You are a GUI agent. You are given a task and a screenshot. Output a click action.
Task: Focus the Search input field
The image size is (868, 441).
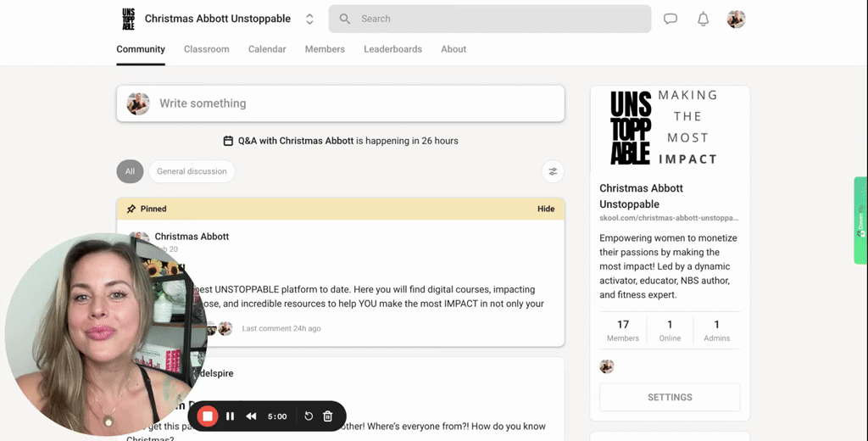click(490, 19)
